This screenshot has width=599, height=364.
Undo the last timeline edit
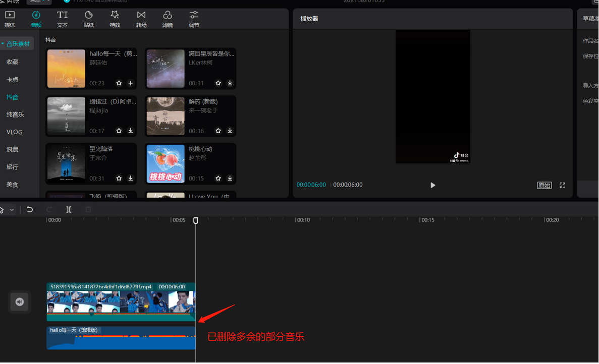point(30,209)
